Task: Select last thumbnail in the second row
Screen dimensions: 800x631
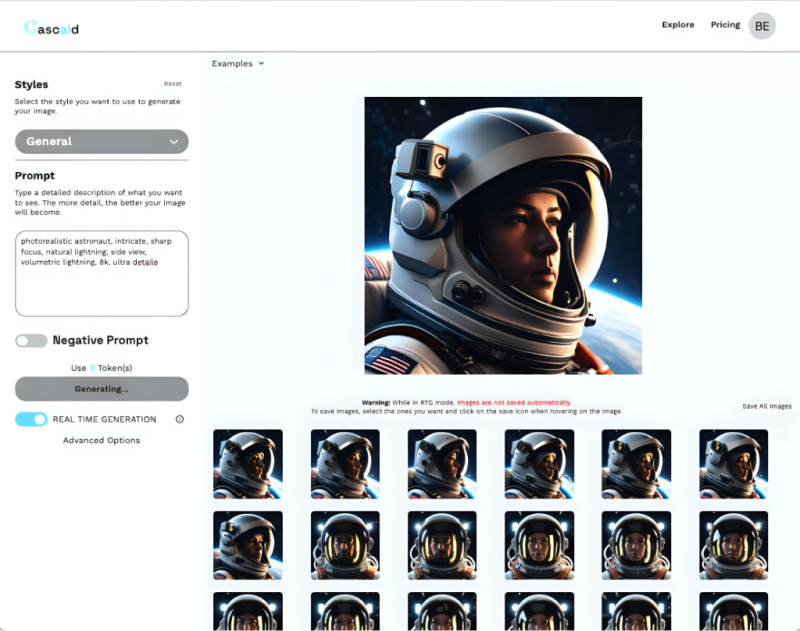Action: (733, 546)
